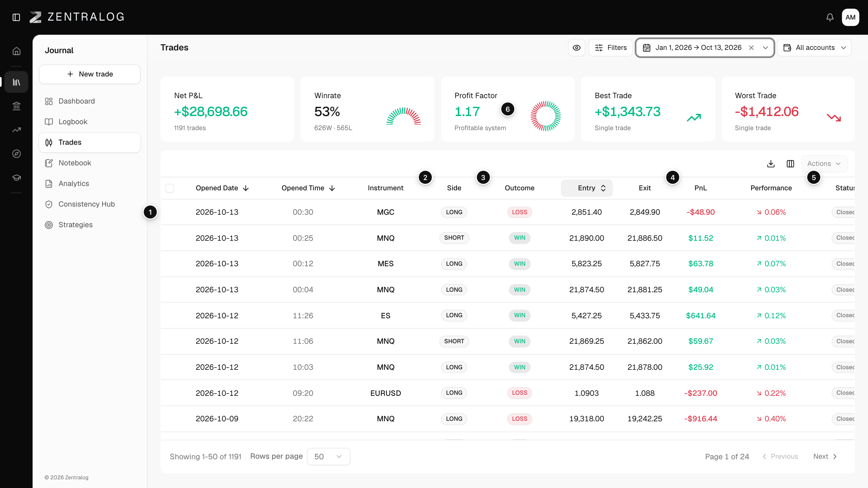Image resolution: width=868 pixels, height=488 pixels.
Task: Open the graduation cap education icon
Action: click(x=17, y=178)
